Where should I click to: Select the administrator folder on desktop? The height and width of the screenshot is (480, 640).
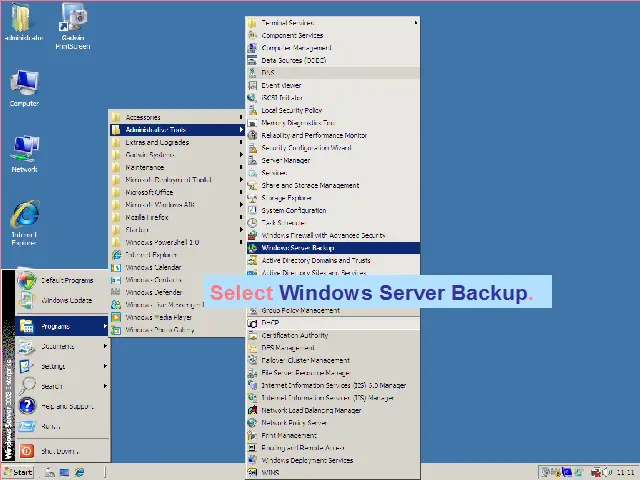click(x=24, y=22)
